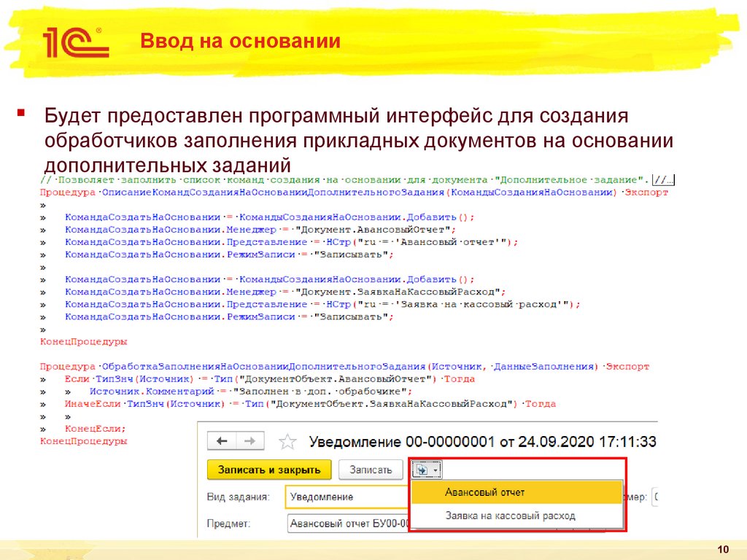Toggle the favorites star beside the document title
Viewport: 747px width, 560px height.
(287, 440)
